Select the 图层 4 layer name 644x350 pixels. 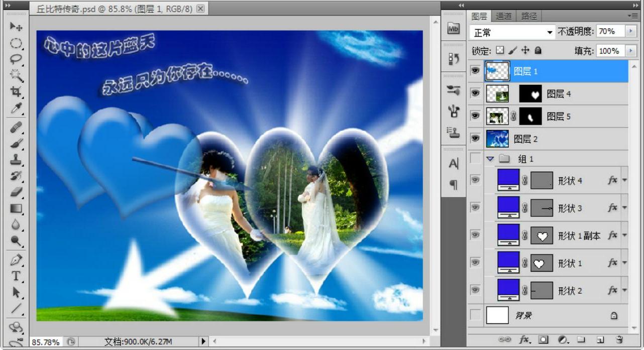coord(559,94)
